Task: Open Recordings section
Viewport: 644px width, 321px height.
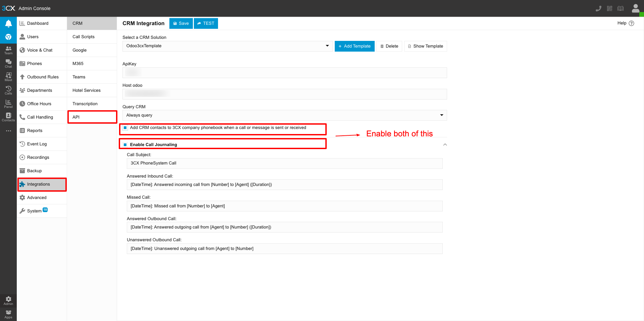Action: click(x=42, y=157)
